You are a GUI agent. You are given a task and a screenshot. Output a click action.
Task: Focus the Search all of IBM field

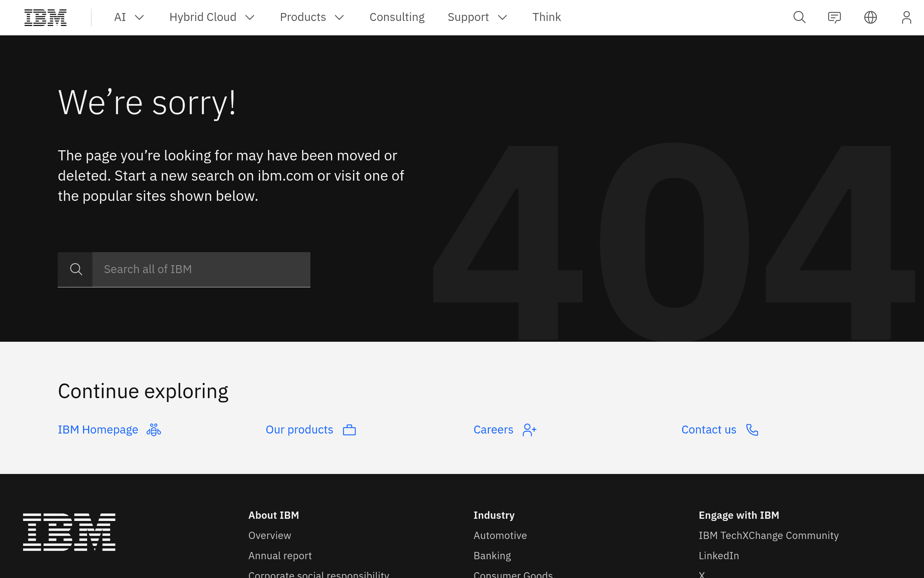(201, 269)
